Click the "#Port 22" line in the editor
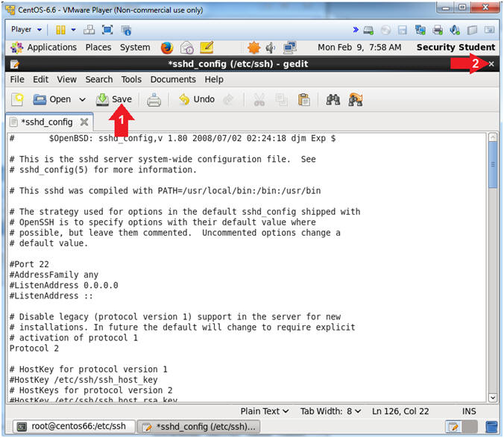The width and height of the screenshot is (504, 438). point(29,264)
